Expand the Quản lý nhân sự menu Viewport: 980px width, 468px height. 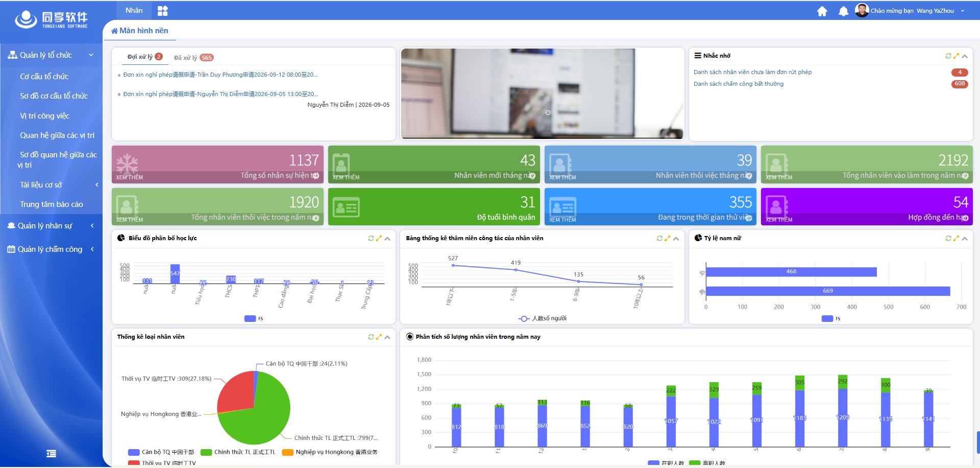51,226
